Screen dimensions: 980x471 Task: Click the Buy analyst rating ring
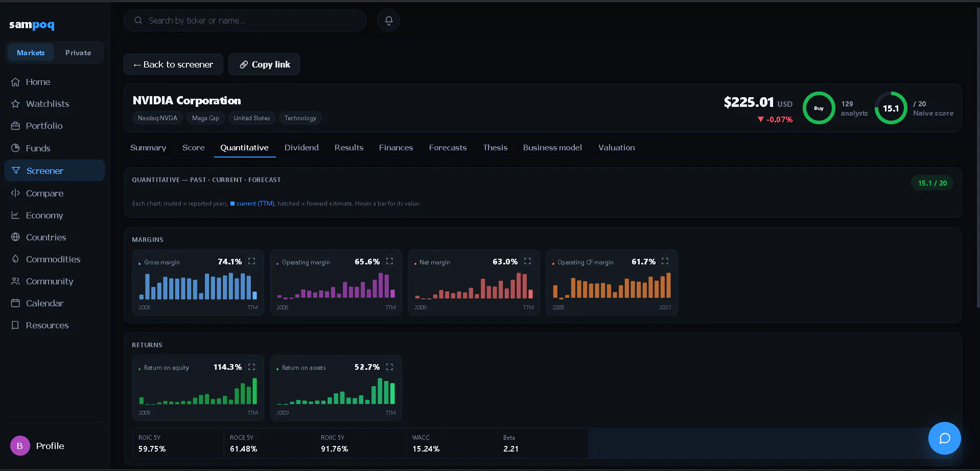pos(819,108)
